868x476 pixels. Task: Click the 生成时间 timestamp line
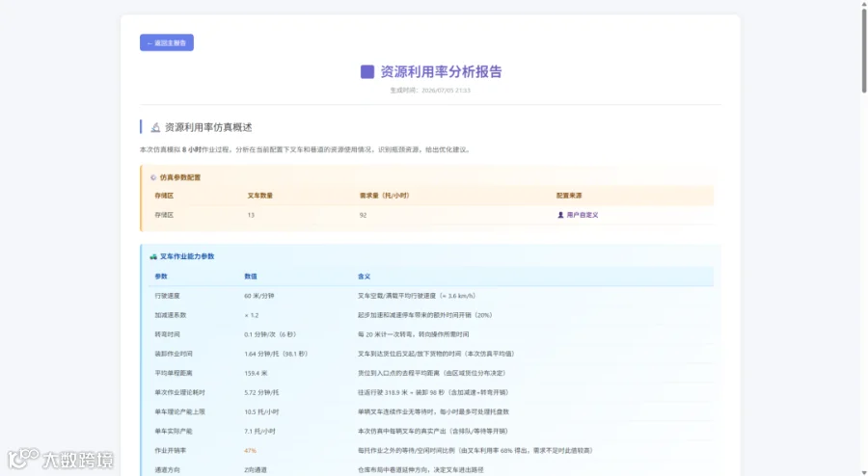[x=430, y=91]
